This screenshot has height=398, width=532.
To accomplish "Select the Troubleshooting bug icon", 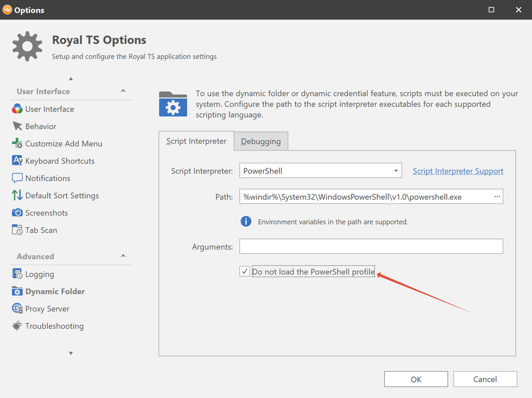I will pyautogui.click(x=17, y=326).
